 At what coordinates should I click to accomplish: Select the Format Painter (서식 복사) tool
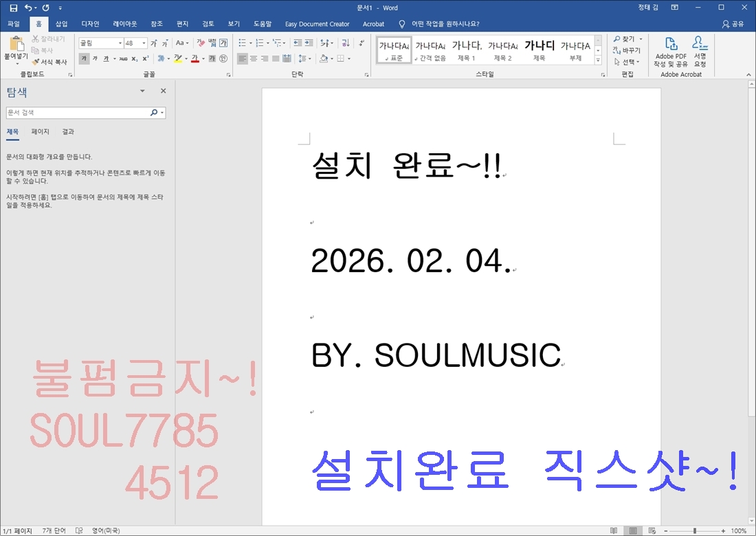coord(49,62)
